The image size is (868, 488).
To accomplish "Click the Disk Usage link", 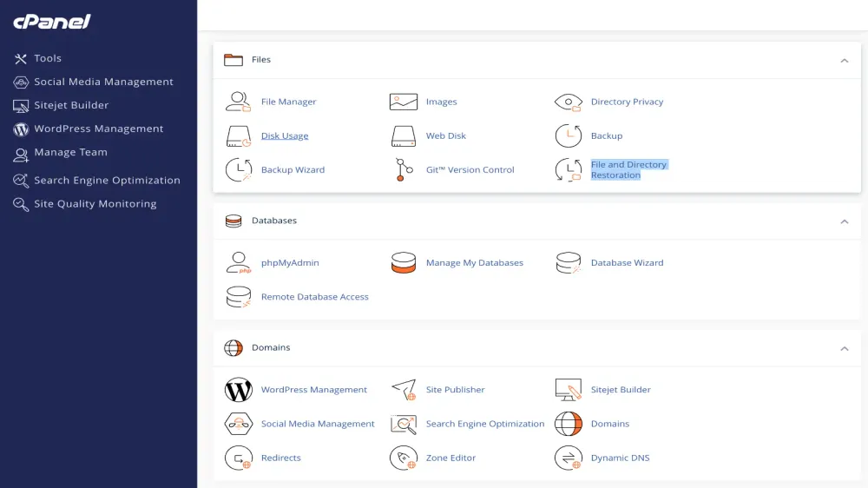I will (x=285, y=135).
